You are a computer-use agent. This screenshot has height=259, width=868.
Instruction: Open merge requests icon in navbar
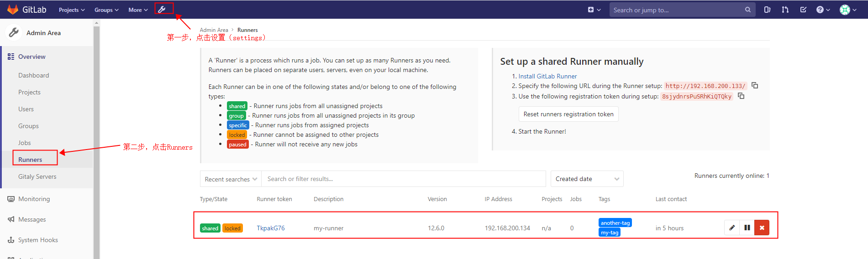(x=785, y=10)
